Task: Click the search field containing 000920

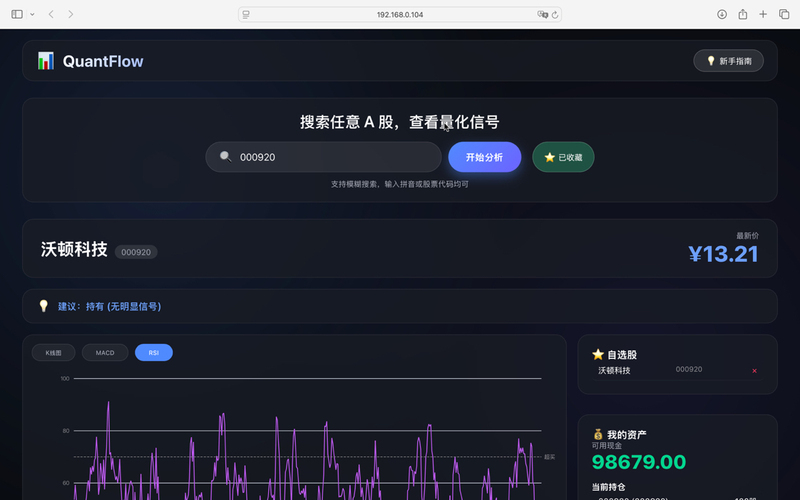Action: pyautogui.click(x=323, y=157)
